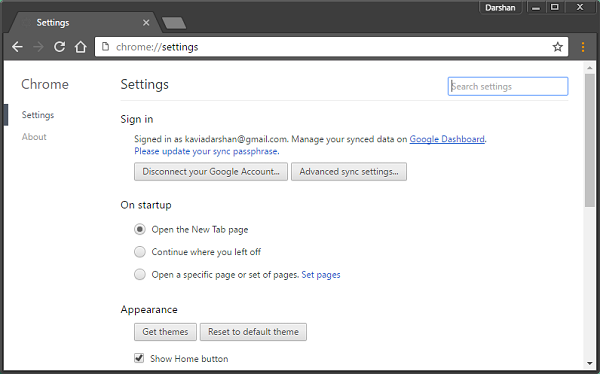Uncheck the Show Home button checkbox
Image resolution: width=600 pixels, height=374 pixels.
(x=139, y=358)
